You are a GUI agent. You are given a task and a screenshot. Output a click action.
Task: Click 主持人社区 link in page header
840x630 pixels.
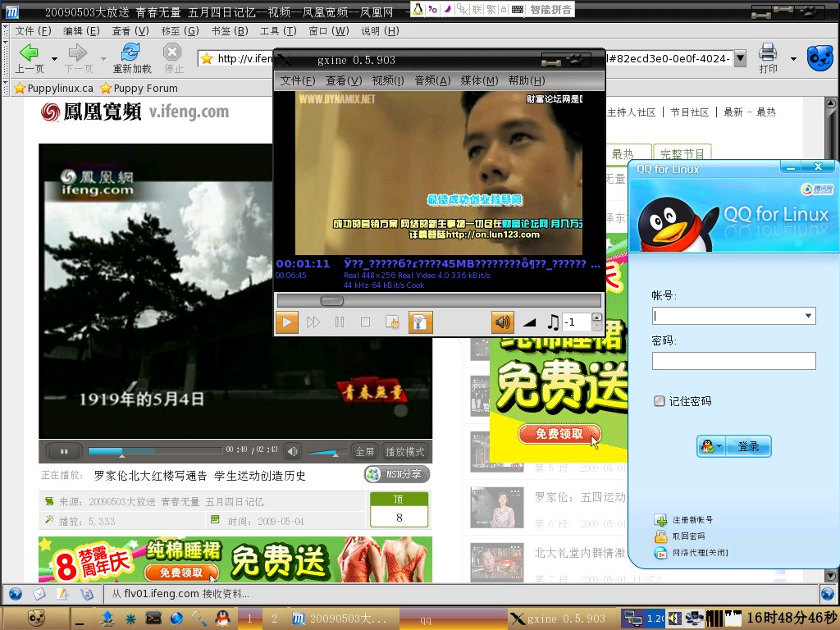[x=631, y=112]
